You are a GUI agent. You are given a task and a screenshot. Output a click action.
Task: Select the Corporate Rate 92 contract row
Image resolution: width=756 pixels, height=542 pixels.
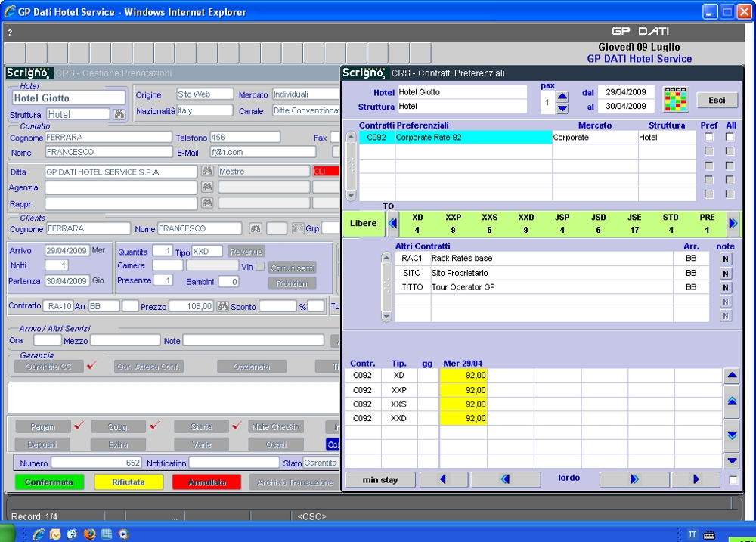coord(472,138)
